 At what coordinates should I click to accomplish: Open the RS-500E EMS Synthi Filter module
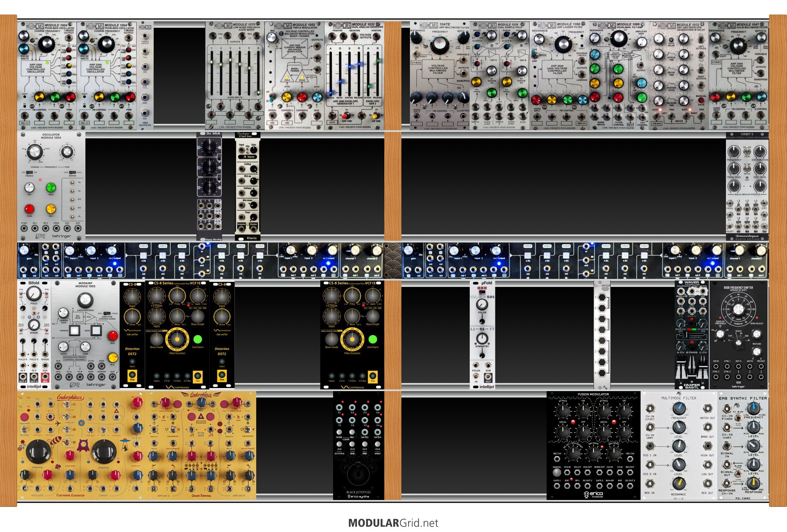743,445
